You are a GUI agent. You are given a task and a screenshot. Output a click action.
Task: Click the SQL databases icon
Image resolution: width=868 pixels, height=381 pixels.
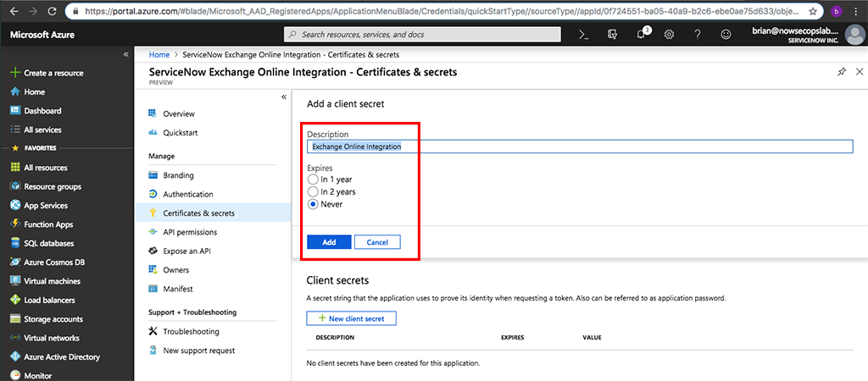pyautogui.click(x=15, y=243)
